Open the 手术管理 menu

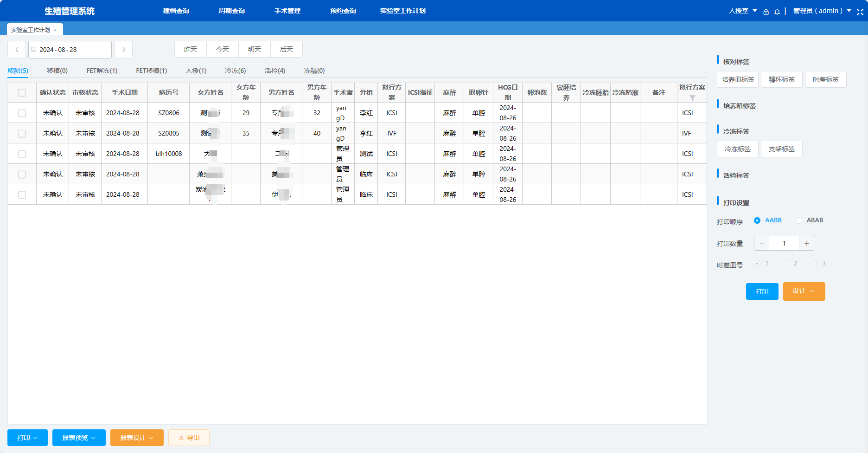[x=287, y=11]
